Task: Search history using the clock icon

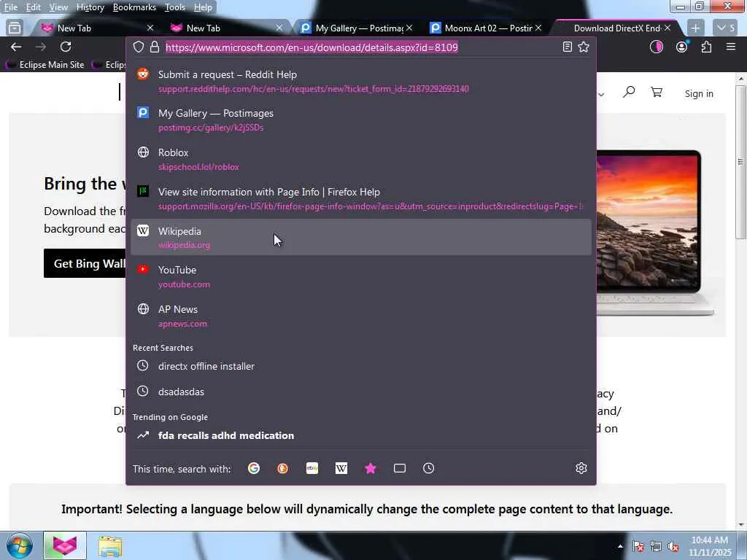Action: point(429,469)
